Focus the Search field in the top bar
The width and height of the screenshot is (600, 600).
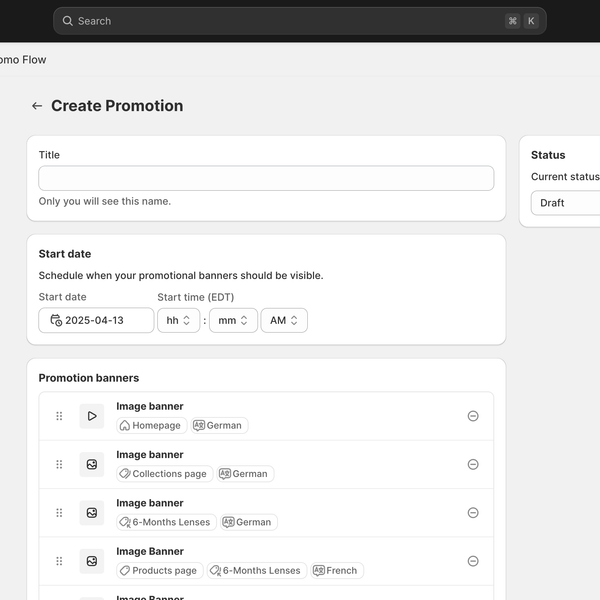(300, 21)
